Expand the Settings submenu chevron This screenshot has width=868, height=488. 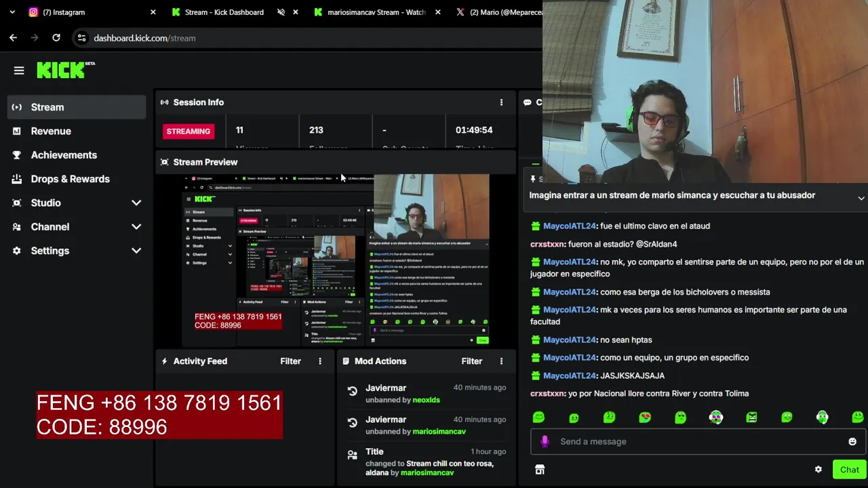tap(136, 251)
